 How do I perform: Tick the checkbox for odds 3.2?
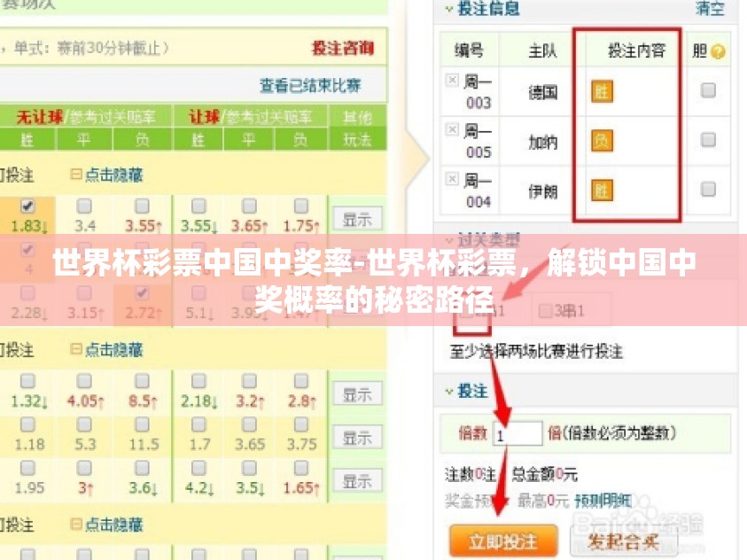[250, 381]
